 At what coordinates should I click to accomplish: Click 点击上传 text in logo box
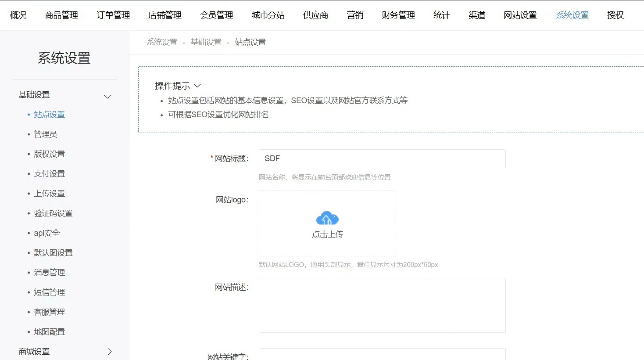tap(327, 234)
